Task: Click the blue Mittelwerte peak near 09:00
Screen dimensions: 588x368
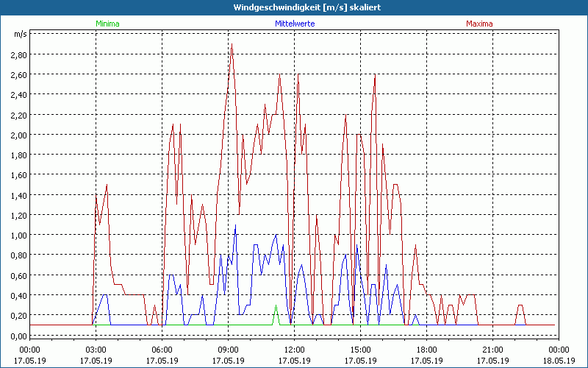Action: [235, 226]
